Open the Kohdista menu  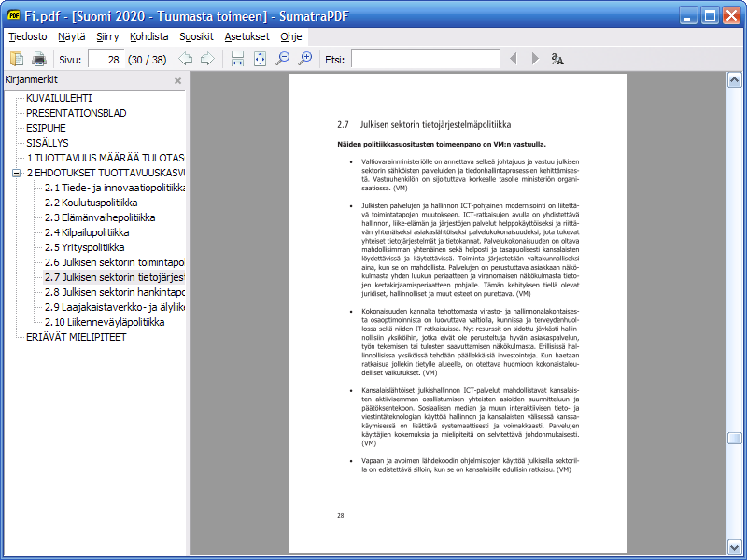[148, 36]
